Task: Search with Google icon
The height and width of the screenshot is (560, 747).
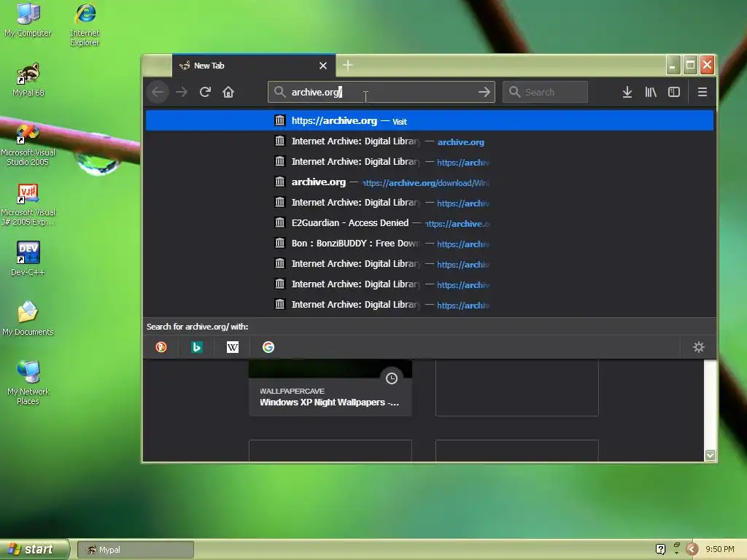Action: tap(268, 347)
